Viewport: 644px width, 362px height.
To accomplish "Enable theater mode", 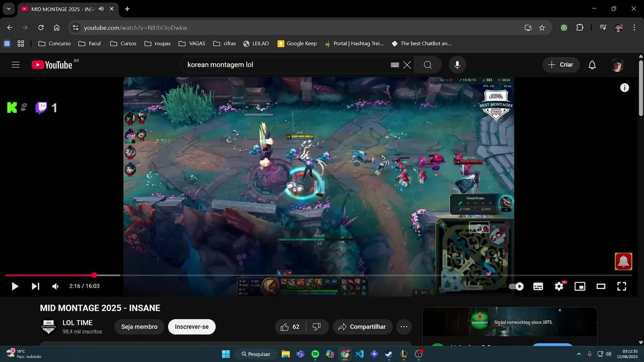I will point(601,286).
